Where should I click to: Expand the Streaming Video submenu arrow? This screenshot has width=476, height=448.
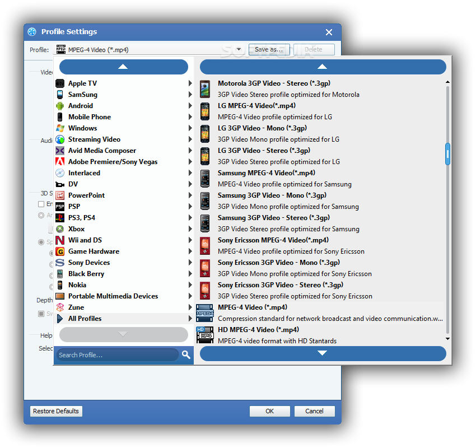pyautogui.click(x=190, y=139)
